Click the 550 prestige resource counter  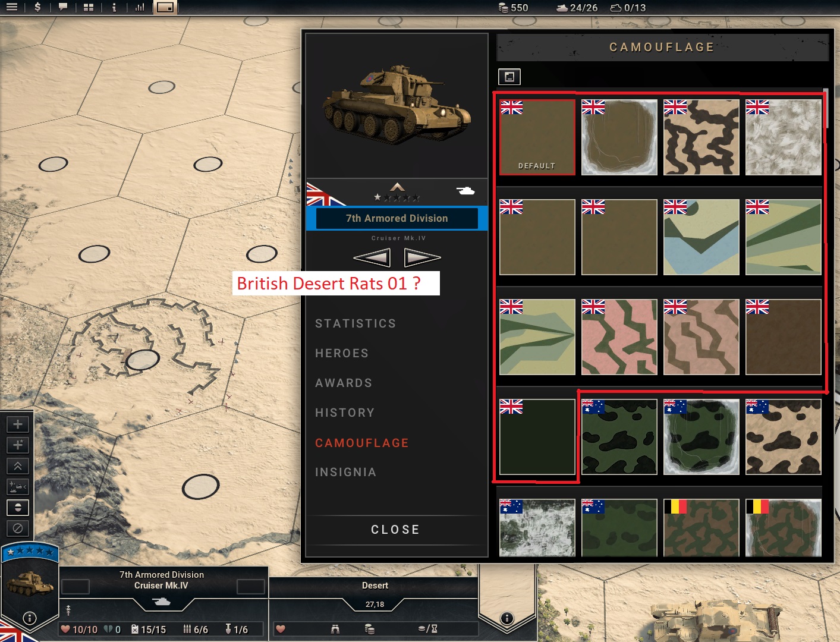point(513,8)
